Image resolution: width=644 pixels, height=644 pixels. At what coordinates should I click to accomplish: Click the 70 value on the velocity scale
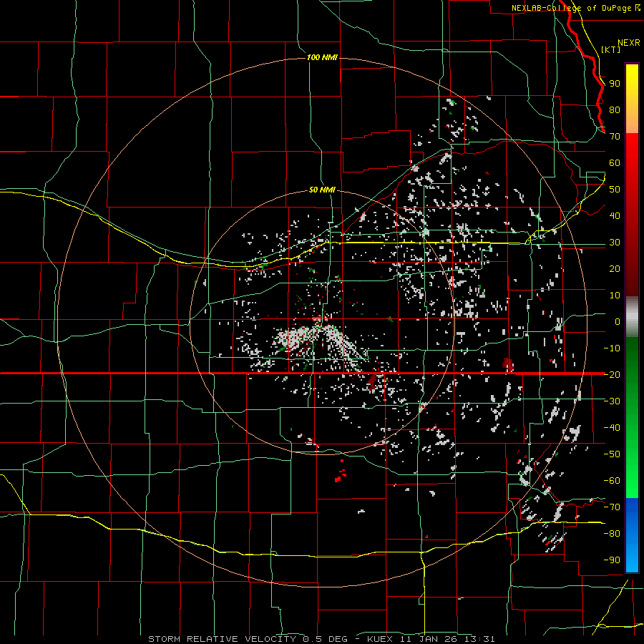(x=615, y=137)
